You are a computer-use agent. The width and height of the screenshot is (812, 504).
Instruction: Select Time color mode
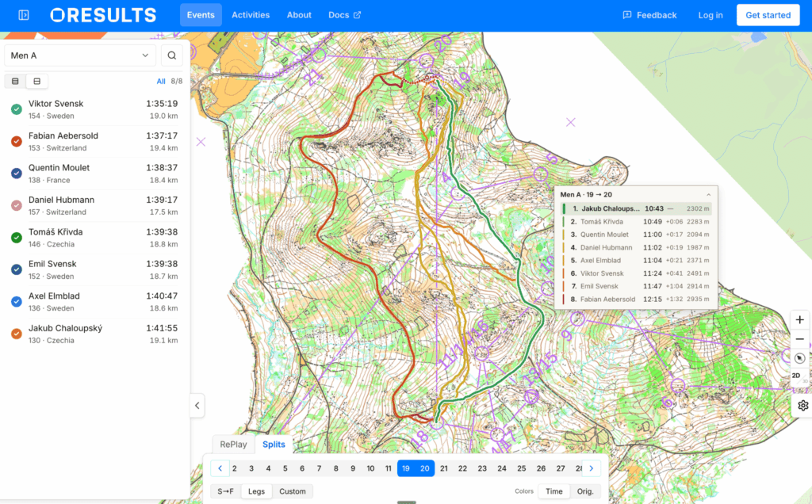tap(554, 491)
